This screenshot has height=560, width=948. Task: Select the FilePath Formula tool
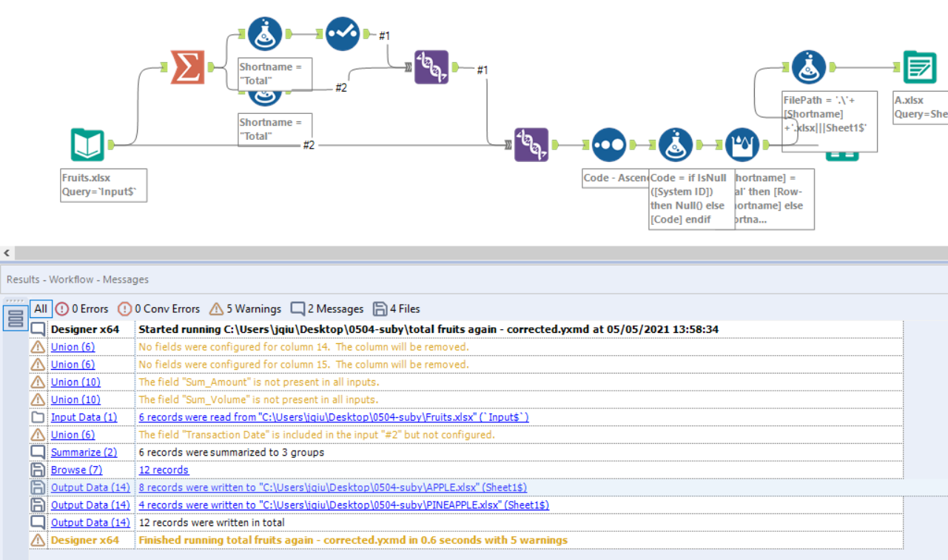tap(807, 67)
